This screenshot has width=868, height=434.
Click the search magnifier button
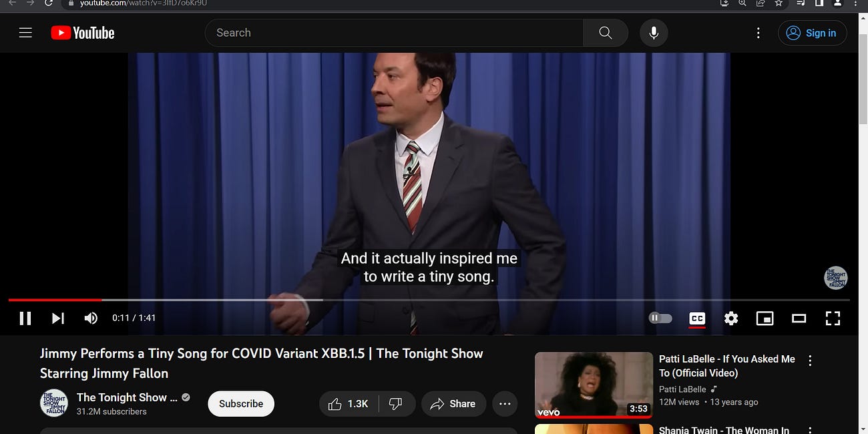pyautogui.click(x=605, y=33)
